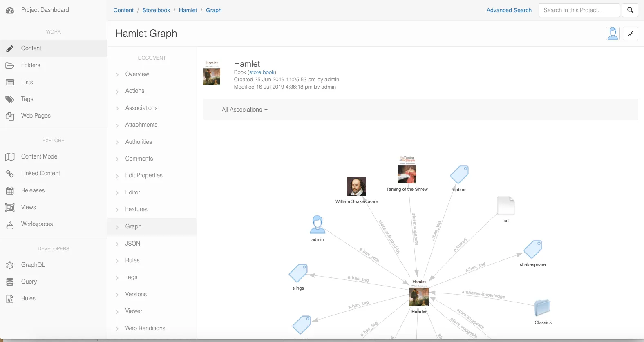Click the search magnifier button

630,10
